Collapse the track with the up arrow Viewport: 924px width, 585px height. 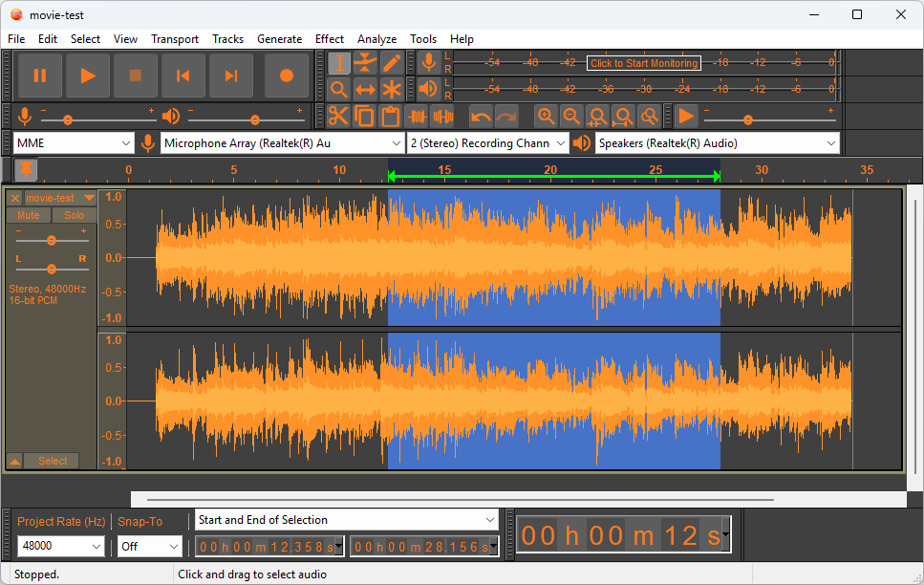tap(14, 461)
